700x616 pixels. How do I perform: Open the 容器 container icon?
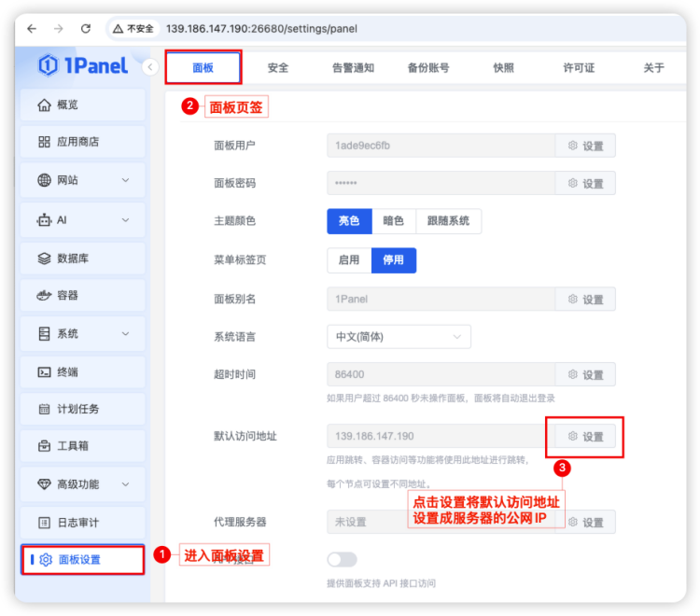click(x=44, y=296)
